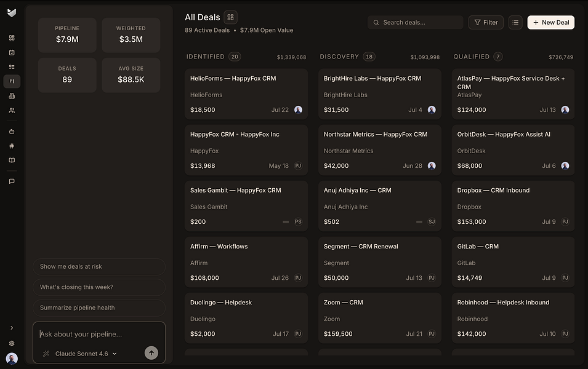Click the $153,000 amount on Dropbox card
Screen dimensions: 588x369
(472, 222)
